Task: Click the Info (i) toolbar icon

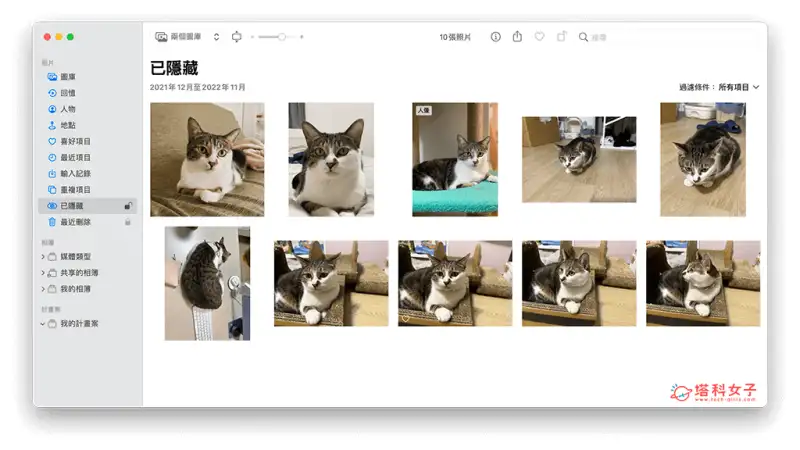Action: (495, 37)
